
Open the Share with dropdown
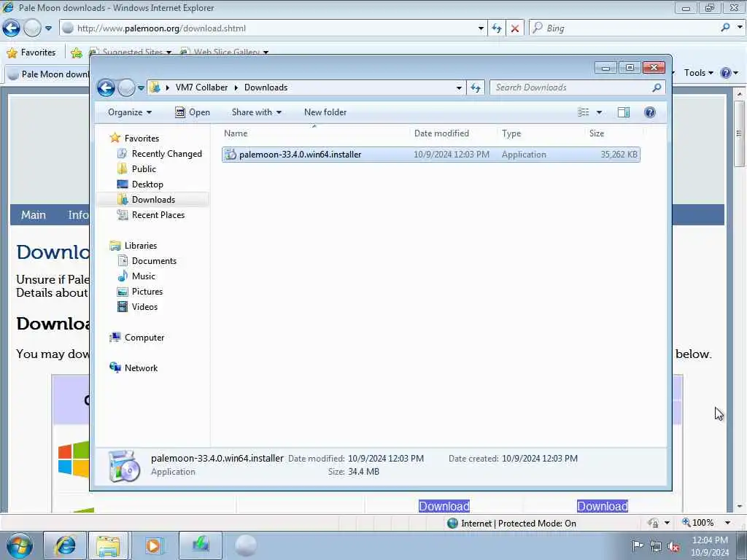click(256, 112)
